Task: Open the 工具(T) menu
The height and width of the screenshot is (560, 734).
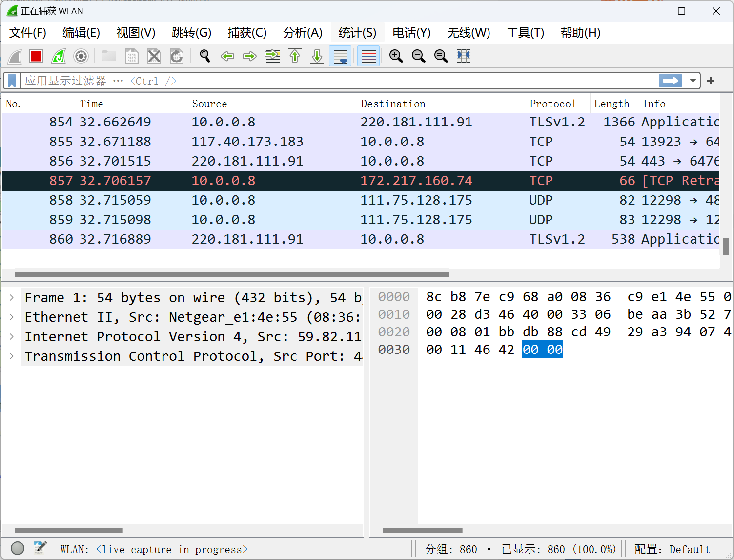Action: pos(526,33)
